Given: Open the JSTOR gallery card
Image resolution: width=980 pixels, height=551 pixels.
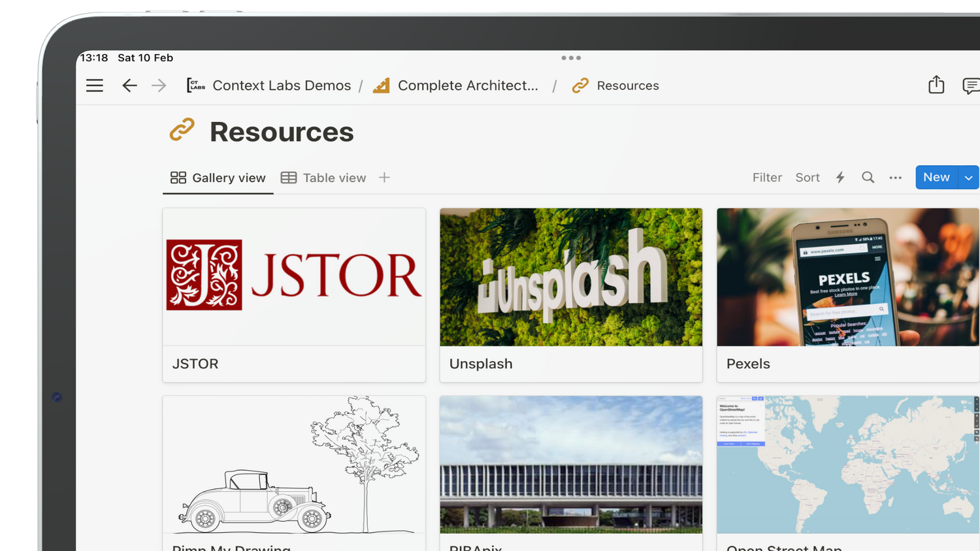Looking at the screenshot, I should point(294,295).
